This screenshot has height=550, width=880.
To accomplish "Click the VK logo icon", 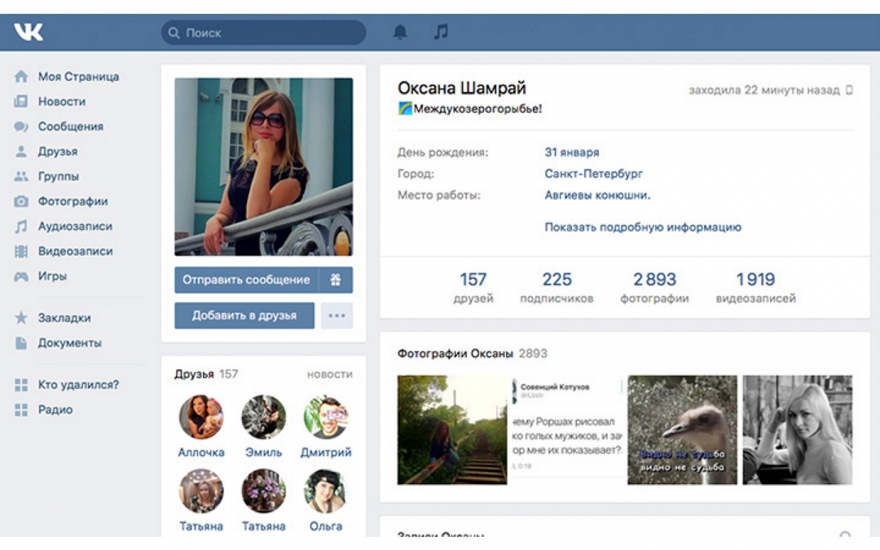I will [29, 32].
